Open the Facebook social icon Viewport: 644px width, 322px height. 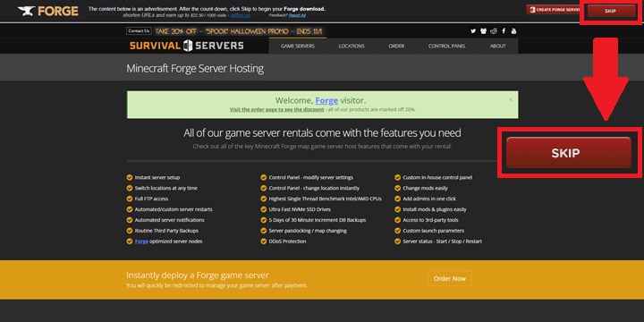[x=504, y=30]
